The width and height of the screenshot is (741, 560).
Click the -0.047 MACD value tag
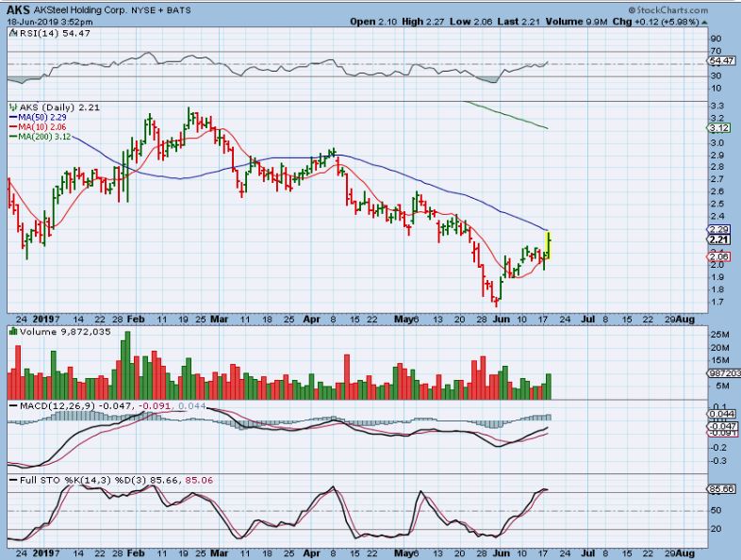pos(722,426)
